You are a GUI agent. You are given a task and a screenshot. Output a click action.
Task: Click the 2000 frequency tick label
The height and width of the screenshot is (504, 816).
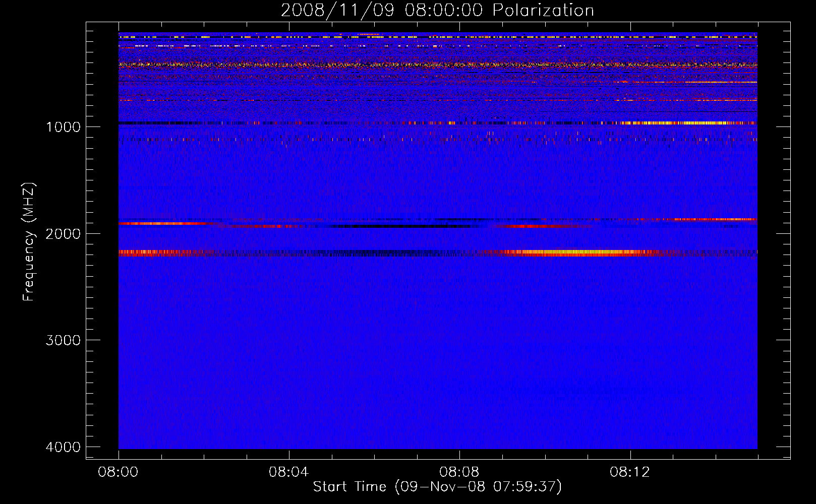[63, 234]
